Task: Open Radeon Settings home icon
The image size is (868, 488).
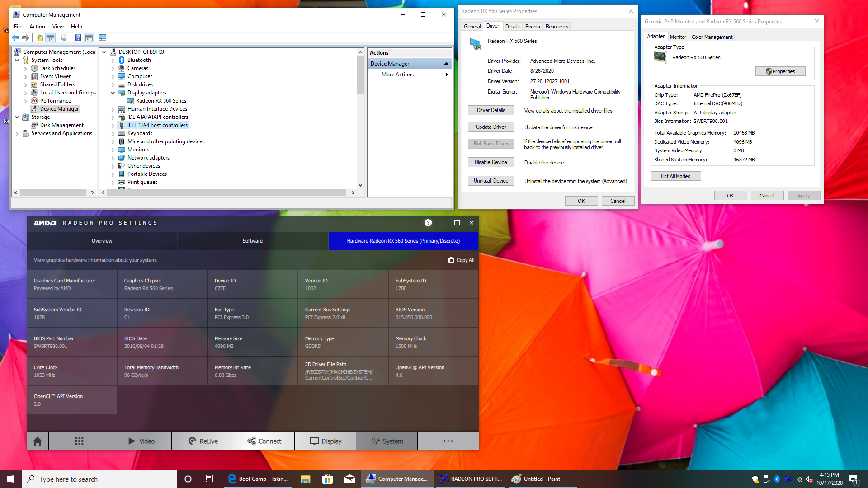Action: (38, 441)
